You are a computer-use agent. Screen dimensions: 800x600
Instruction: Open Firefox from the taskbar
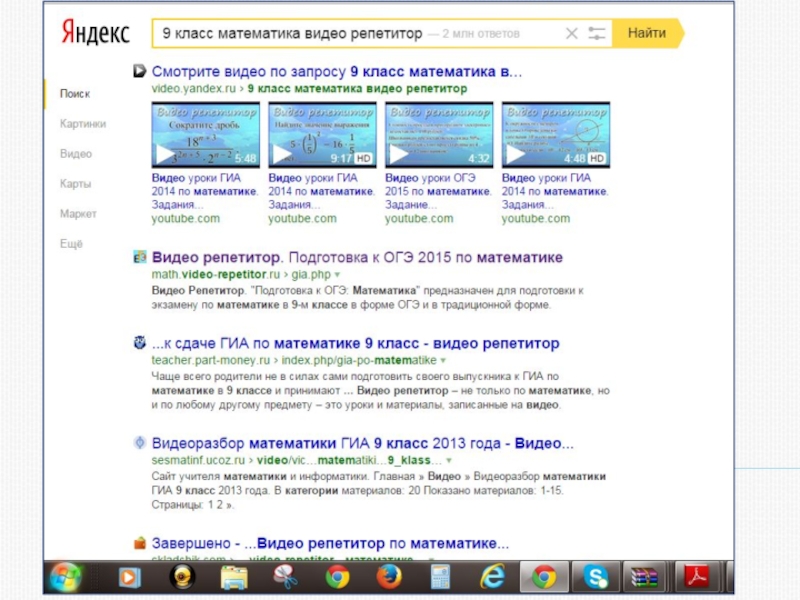pyautogui.click(x=389, y=577)
